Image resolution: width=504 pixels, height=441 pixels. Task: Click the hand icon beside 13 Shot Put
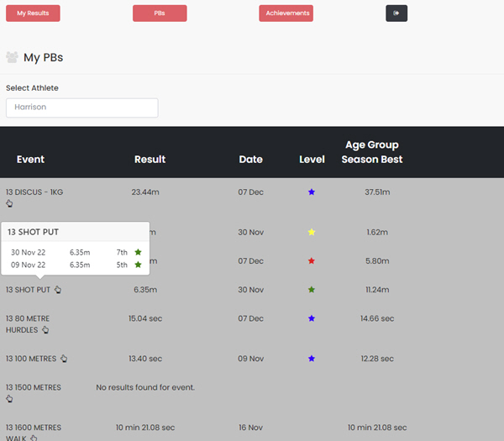[58, 290]
